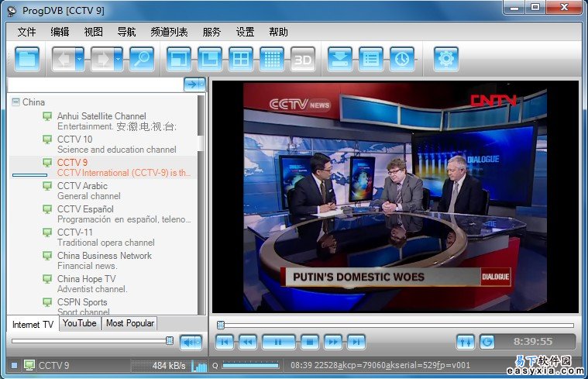Select China Business Network channel
Image resolution: width=588 pixels, height=379 pixels.
104,256
